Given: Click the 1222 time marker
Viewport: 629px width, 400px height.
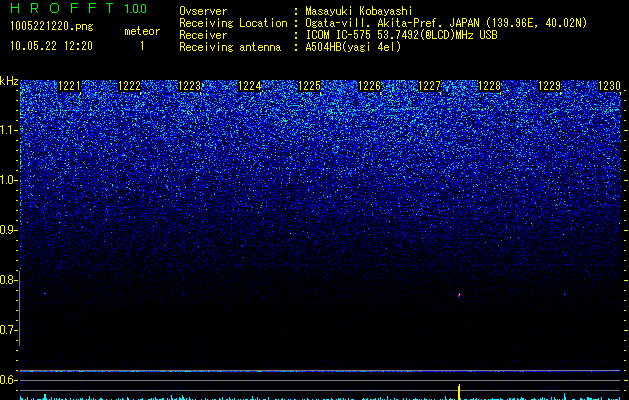Looking at the screenshot, I should pos(130,86).
